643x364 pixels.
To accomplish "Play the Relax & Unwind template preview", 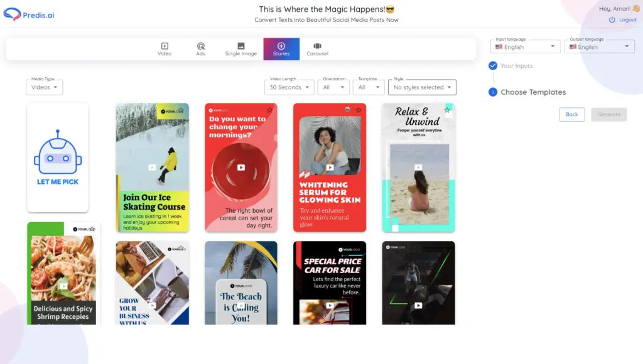I will 418,167.
